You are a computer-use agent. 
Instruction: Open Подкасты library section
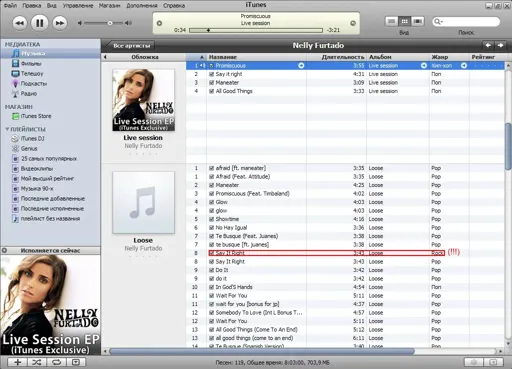(34, 83)
